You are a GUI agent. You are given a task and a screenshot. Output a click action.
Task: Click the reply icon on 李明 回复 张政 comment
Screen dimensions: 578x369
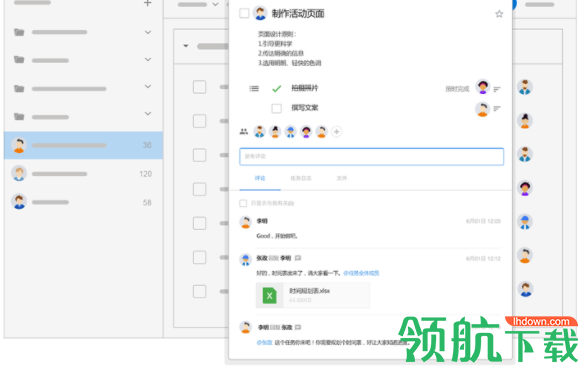coord(298,327)
